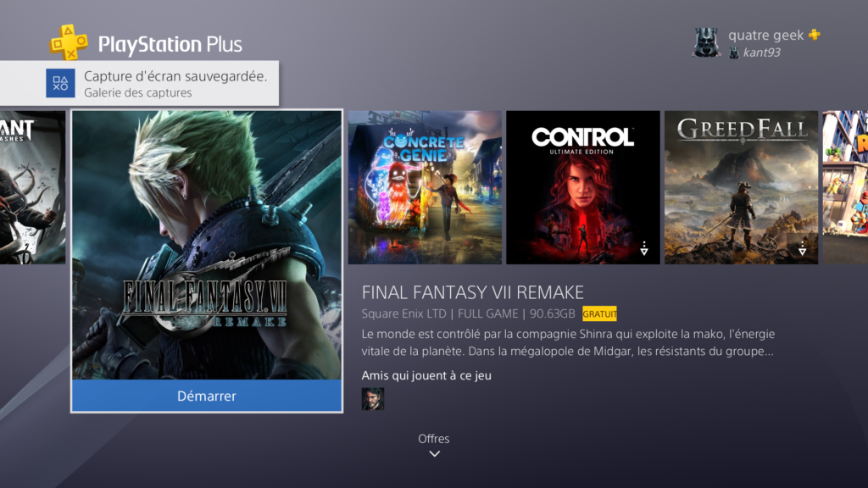The image size is (868, 488).
Task: Click the FINAL FANTASY VII REMAKE title text
Action: 473,292
